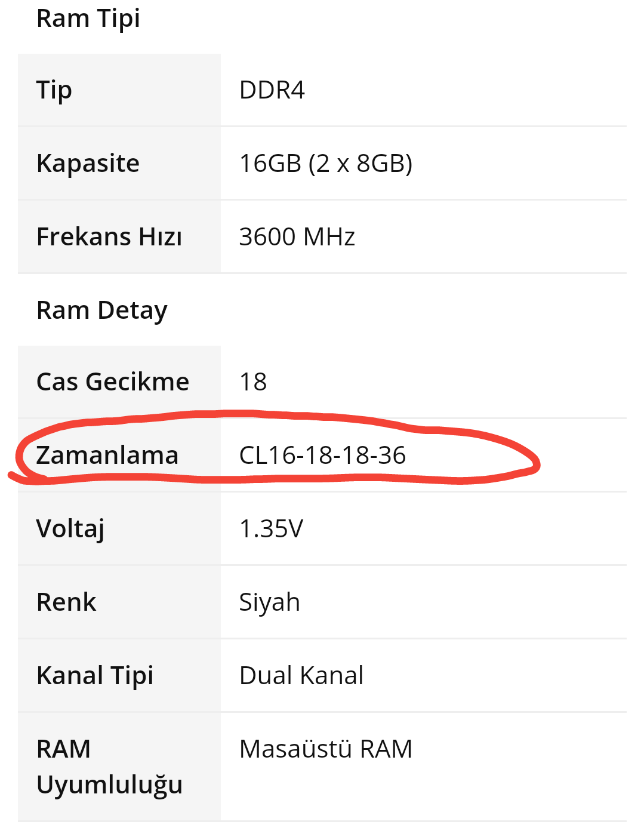Viewport: 644px width, 840px height.
Task: Select the Cas Gecikme label
Action: click(x=113, y=382)
